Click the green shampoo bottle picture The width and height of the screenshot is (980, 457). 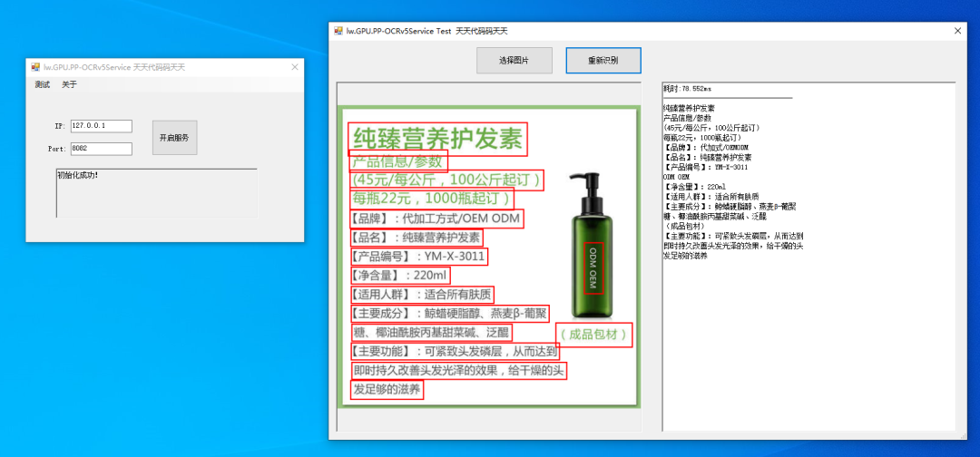point(592,246)
